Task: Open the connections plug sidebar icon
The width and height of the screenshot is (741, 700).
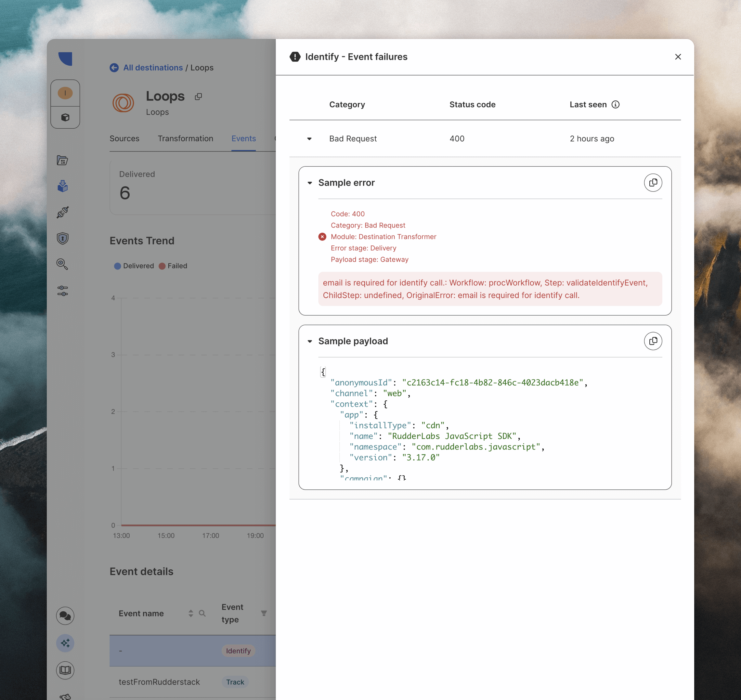Action: point(63,212)
